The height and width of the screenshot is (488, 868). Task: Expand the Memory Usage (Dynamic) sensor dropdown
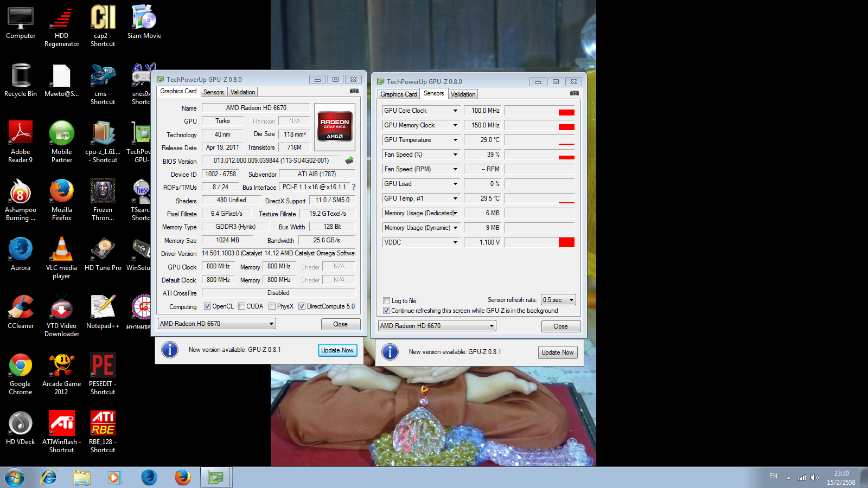coord(455,228)
